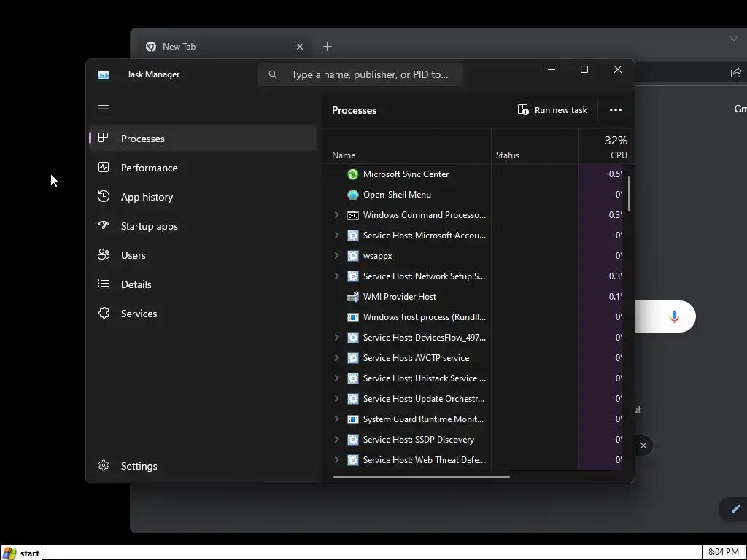
Task: Click the Performance sidebar icon
Action: [x=104, y=167]
